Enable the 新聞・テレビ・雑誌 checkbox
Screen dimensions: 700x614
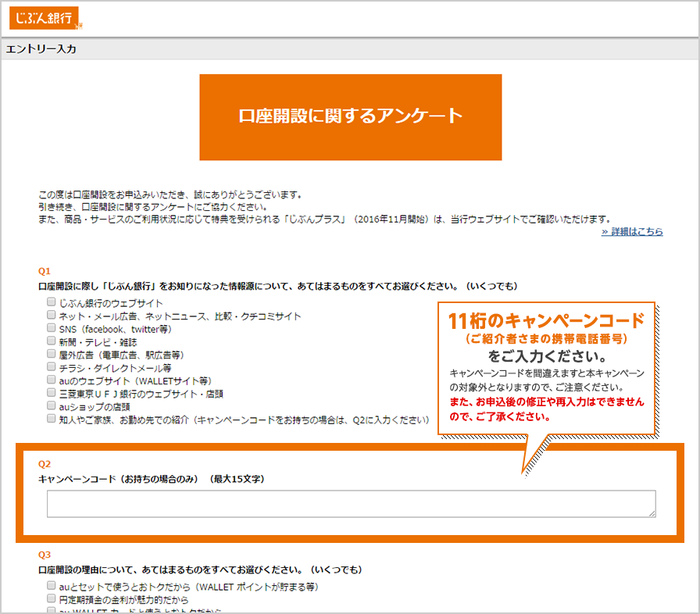tap(52, 342)
